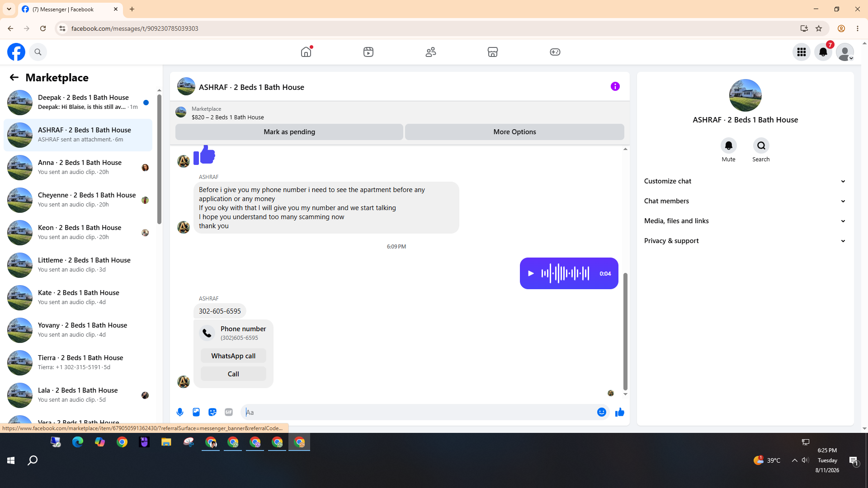Choose a GIF
Image resolution: width=868 pixels, height=488 pixels.
[229, 412]
